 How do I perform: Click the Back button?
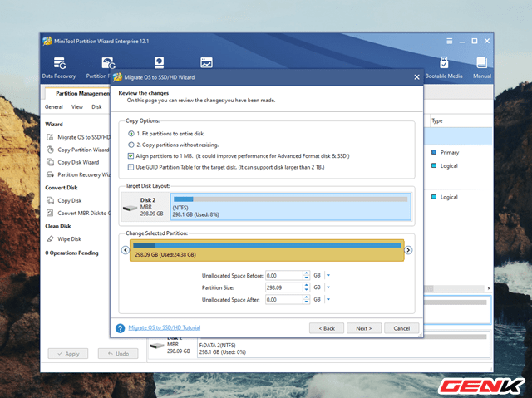(x=327, y=328)
